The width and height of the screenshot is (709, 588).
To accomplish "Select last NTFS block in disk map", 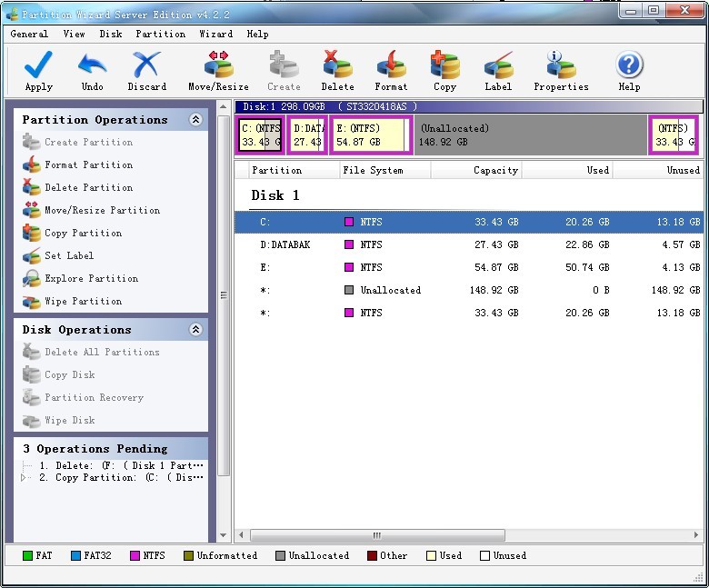I will point(674,135).
